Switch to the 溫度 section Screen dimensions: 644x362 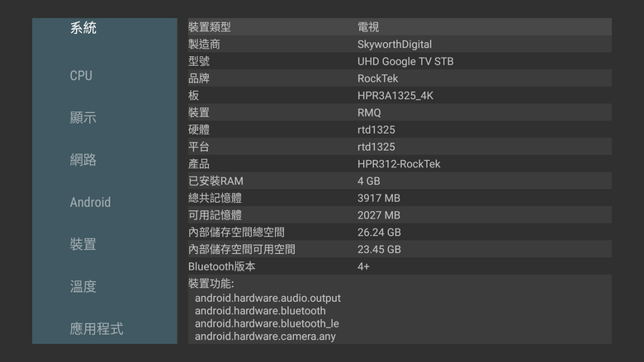click(x=83, y=287)
